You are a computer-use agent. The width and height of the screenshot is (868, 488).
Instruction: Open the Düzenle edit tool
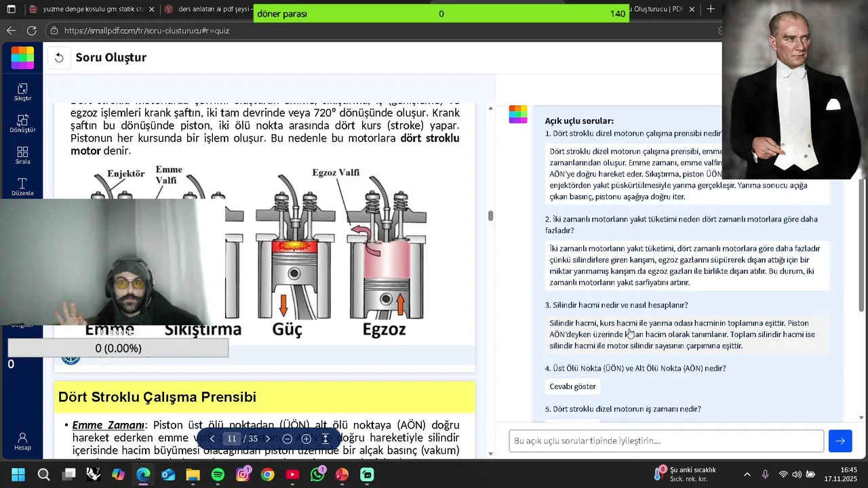tap(22, 188)
